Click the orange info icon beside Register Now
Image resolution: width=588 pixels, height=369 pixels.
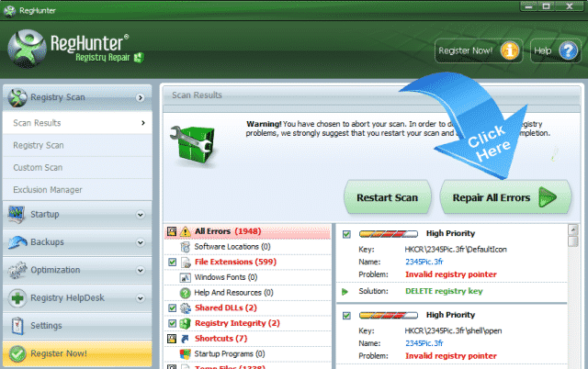point(509,50)
